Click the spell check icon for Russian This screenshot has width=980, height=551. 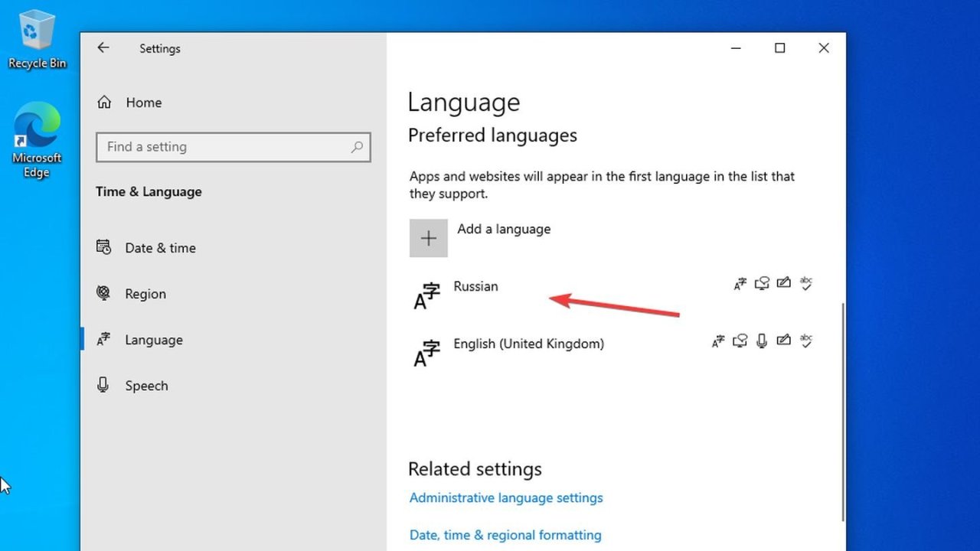806,283
